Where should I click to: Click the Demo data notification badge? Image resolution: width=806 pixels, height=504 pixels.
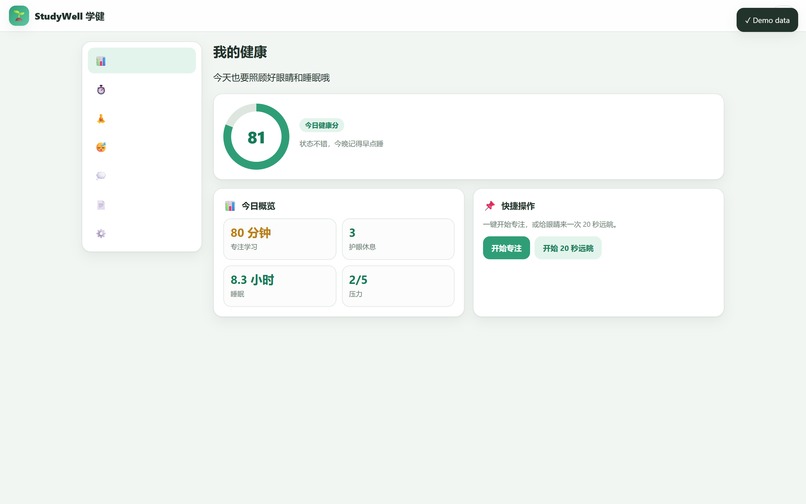[x=767, y=20]
